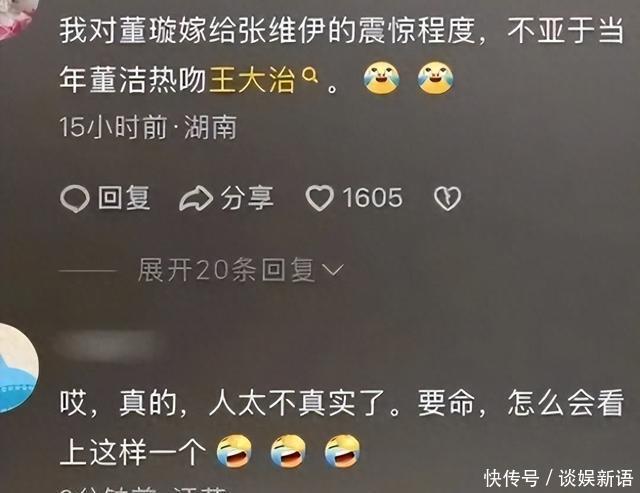Image resolution: width=640 pixels, height=493 pixels.
Task: Click the first laughing-tears emoji after 上这样一个
Action: [234, 451]
